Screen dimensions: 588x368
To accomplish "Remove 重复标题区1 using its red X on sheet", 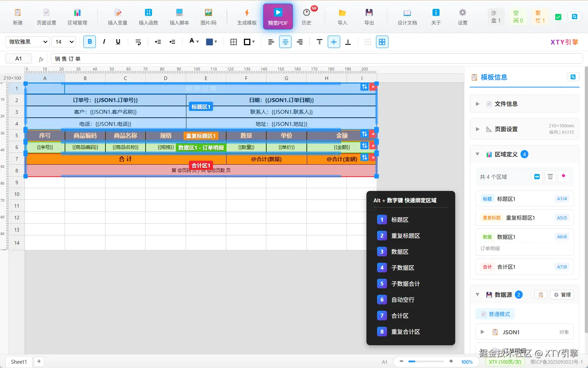I will tap(373, 134).
